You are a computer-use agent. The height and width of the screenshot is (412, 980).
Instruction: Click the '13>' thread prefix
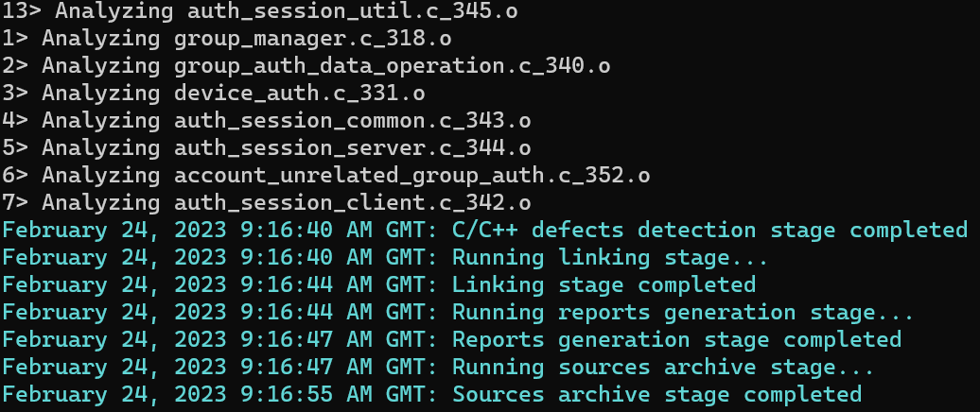pos(21,11)
